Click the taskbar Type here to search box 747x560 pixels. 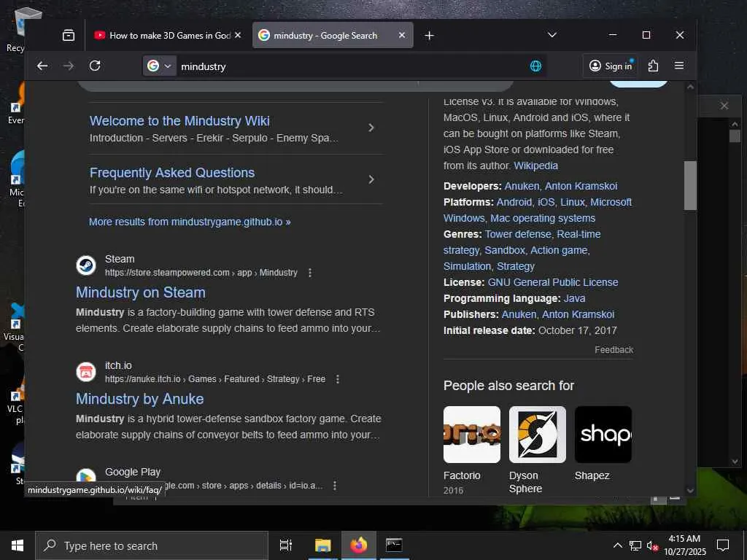[152, 545]
